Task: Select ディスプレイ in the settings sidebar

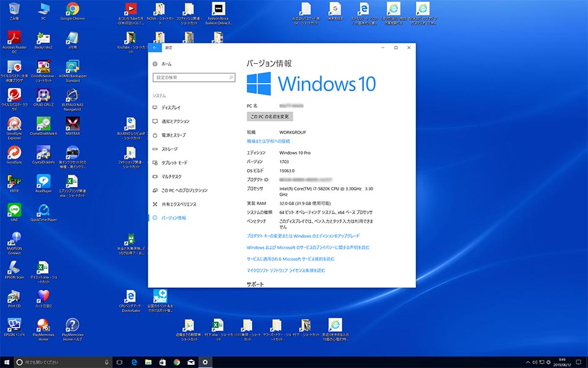Action: pyautogui.click(x=171, y=108)
